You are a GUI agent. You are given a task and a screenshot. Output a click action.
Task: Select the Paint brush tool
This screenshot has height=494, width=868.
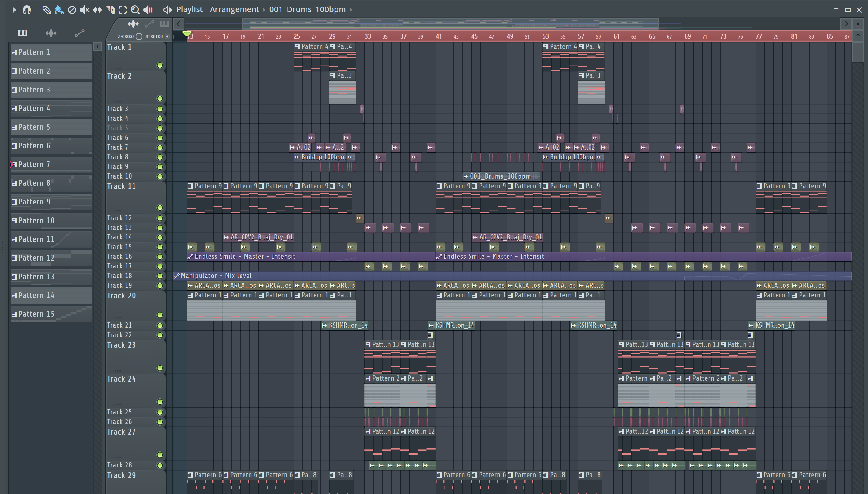[59, 10]
